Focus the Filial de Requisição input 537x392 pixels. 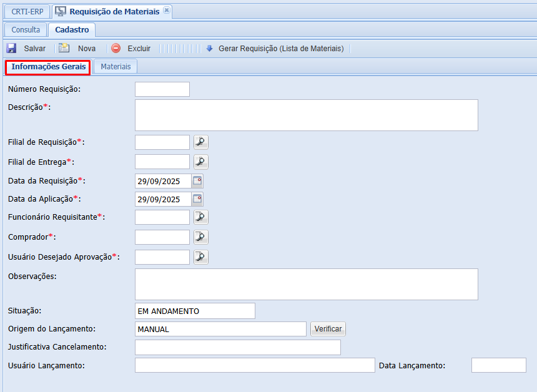click(162, 142)
